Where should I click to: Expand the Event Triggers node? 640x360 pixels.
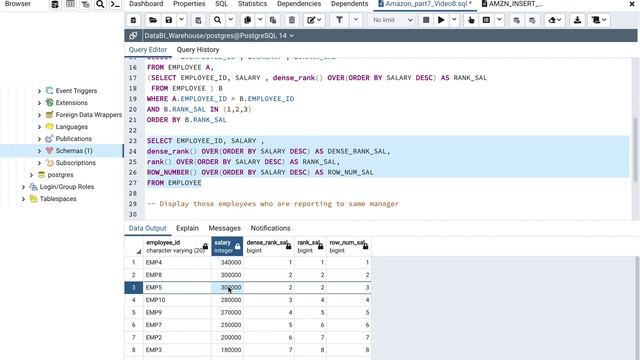click(x=39, y=91)
